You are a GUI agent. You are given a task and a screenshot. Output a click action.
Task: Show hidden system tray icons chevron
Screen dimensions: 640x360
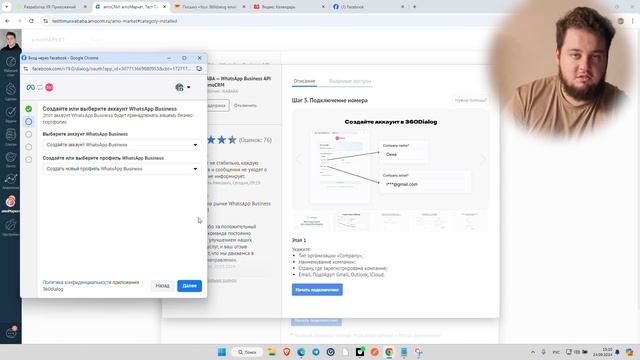[533, 352]
